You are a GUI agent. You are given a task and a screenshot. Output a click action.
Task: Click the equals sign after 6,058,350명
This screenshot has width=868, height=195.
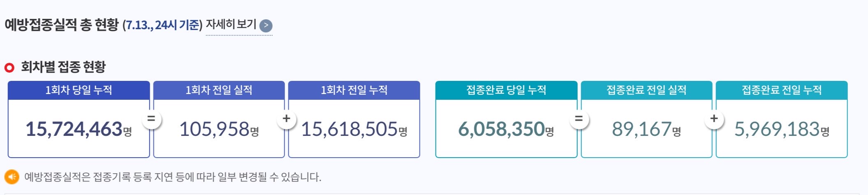coord(579,119)
